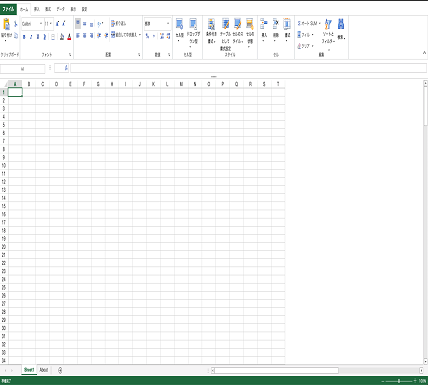Viewport: 428px width, 385px height.
Task: Click the Format as Table icon
Action: (226, 24)
